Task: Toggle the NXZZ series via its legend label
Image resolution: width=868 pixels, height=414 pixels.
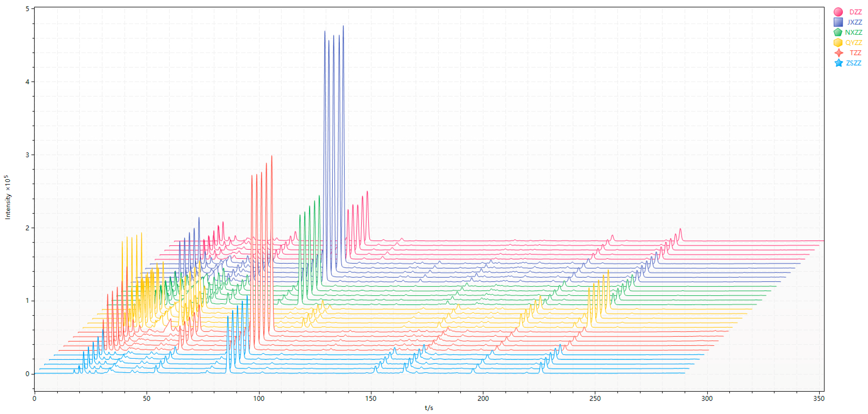Action: 853,32
